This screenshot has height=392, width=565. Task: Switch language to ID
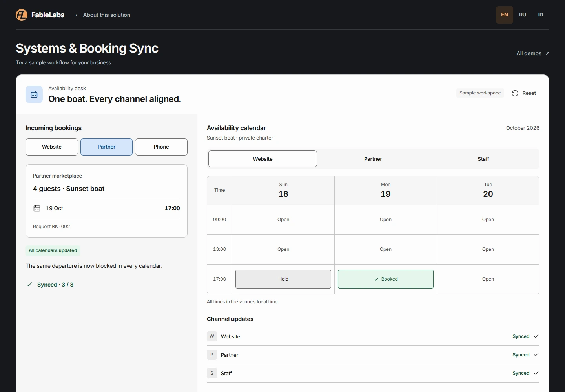coord(541,15)
